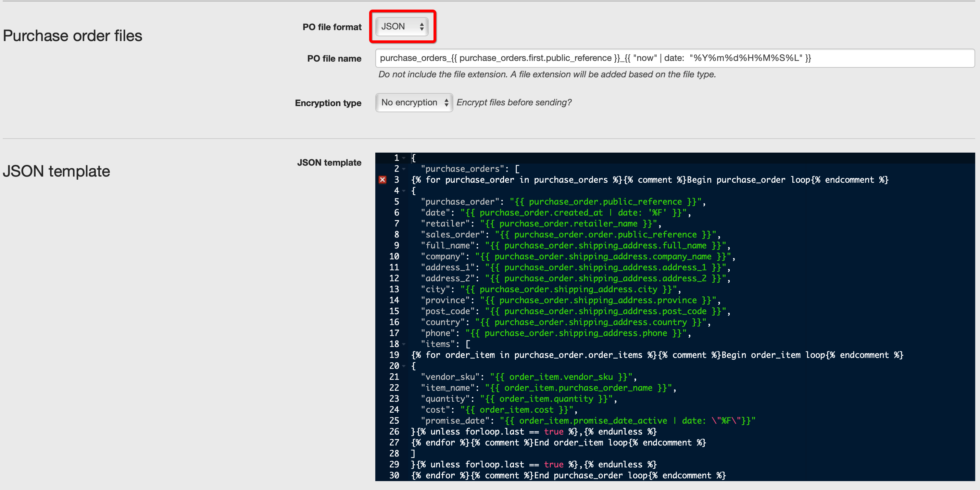Click the "company" company_name line
This screenshot has height=490, width=980.
[x=578, y=257]
